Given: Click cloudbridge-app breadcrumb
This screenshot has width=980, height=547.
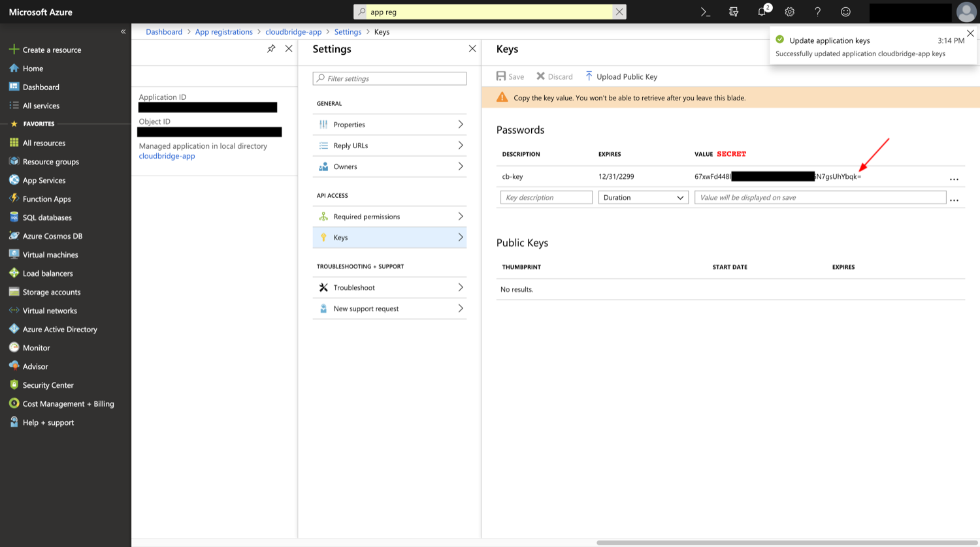Looking at the screenshot, I should pyautogui.click(x=293, y=31).
